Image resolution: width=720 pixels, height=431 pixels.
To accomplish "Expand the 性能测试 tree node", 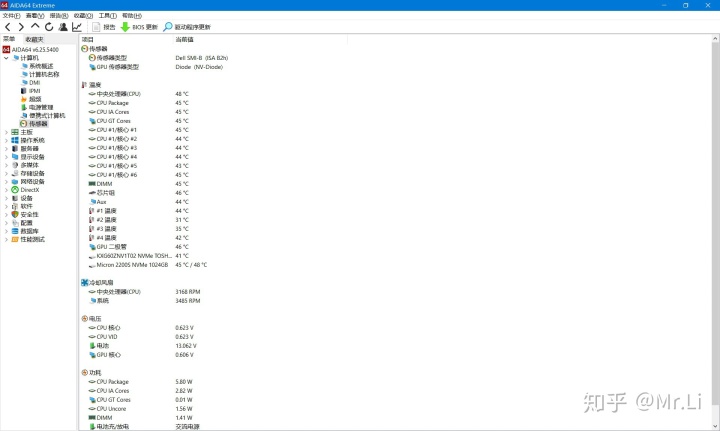I will [6, 240].
